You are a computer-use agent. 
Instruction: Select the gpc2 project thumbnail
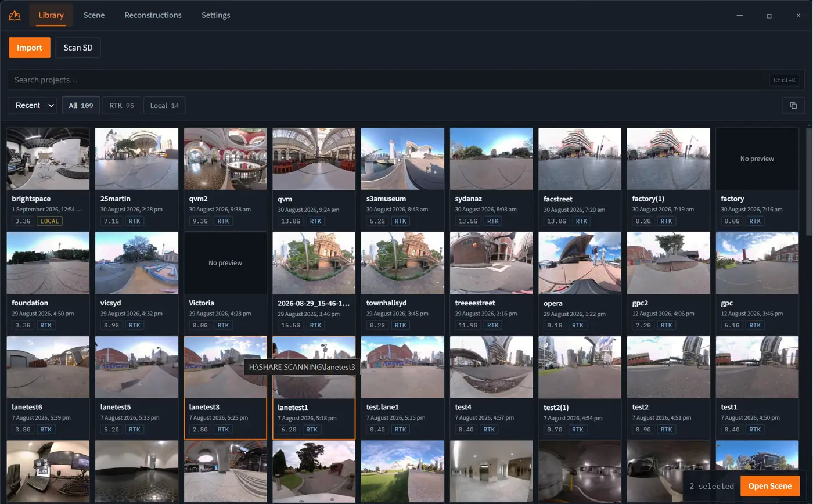coord(668,263)
